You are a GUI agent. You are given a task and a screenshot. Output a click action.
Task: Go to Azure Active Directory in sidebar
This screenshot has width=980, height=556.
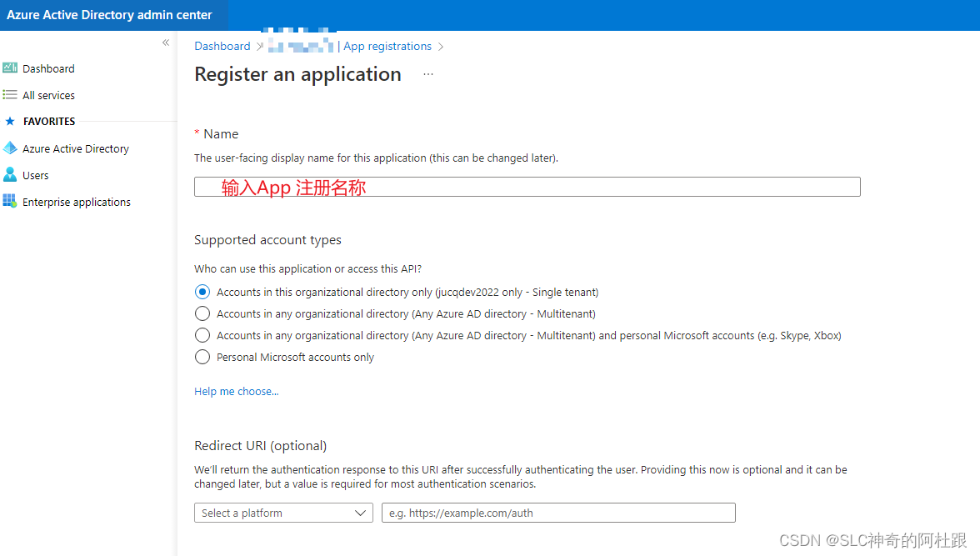[x=76, y=149]
